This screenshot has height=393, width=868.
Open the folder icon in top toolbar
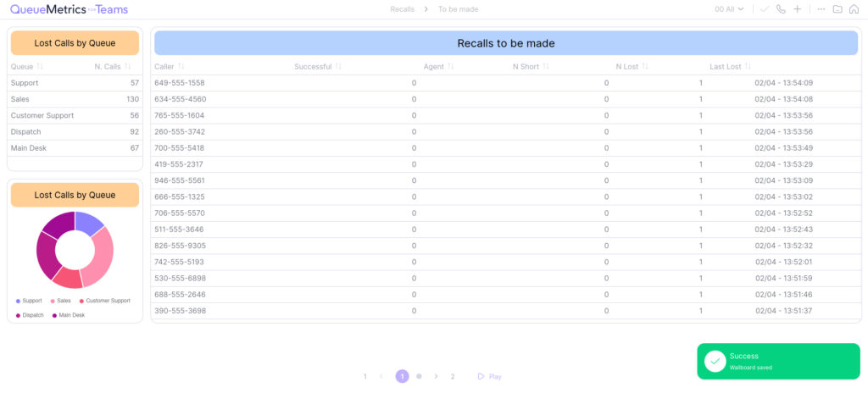[x=837, y=9]
